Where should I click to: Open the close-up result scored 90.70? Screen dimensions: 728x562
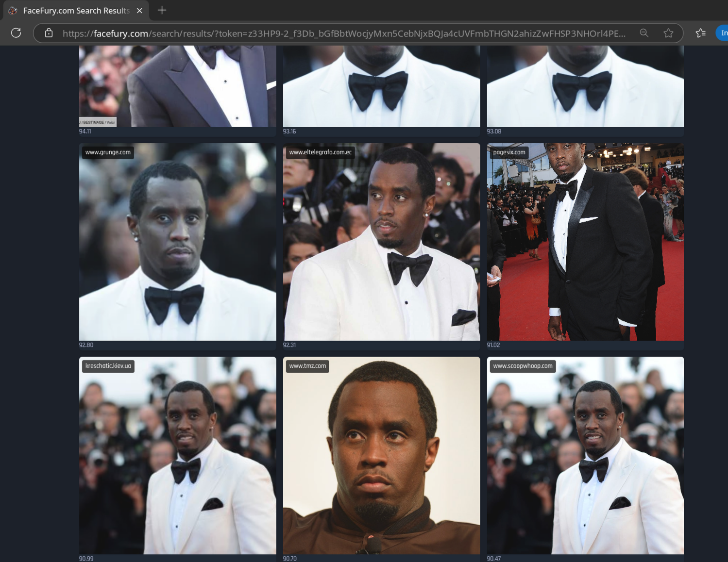pos(382,456)
